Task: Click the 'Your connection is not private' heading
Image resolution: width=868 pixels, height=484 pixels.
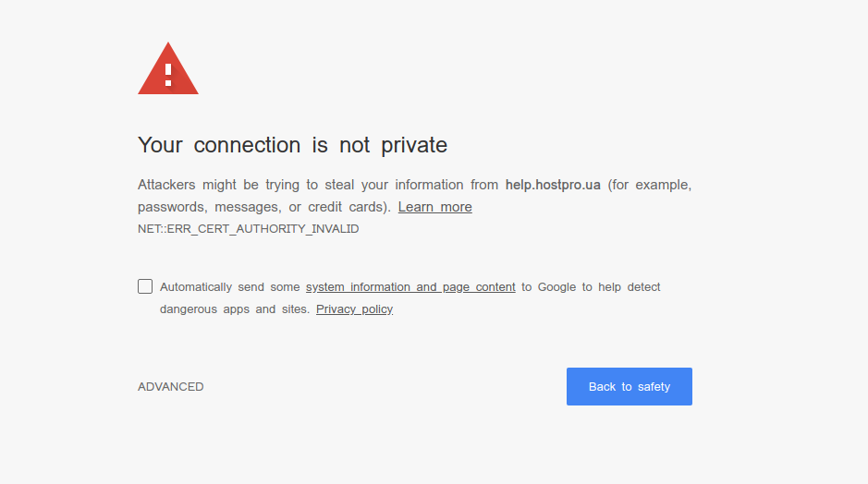Action: (292, 145)
